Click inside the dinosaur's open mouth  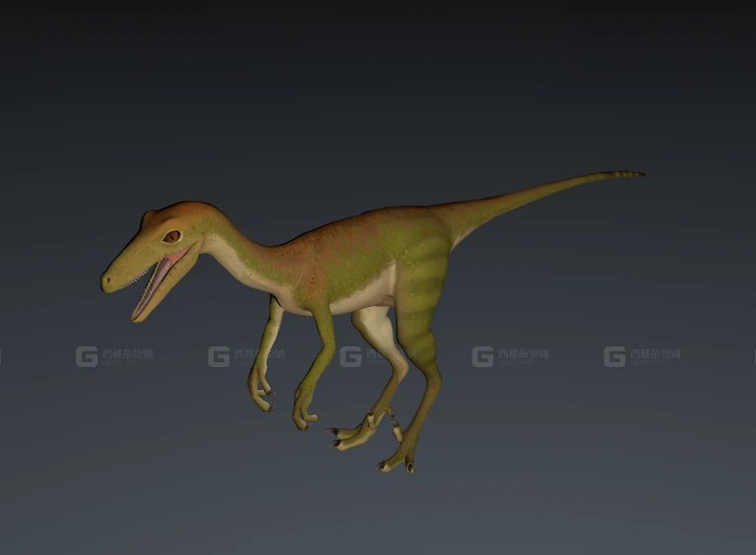click(x=157, y=282)
